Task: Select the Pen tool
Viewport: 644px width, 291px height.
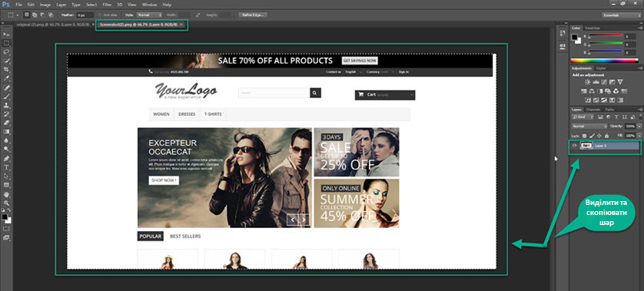Action: tap(7, 158)
